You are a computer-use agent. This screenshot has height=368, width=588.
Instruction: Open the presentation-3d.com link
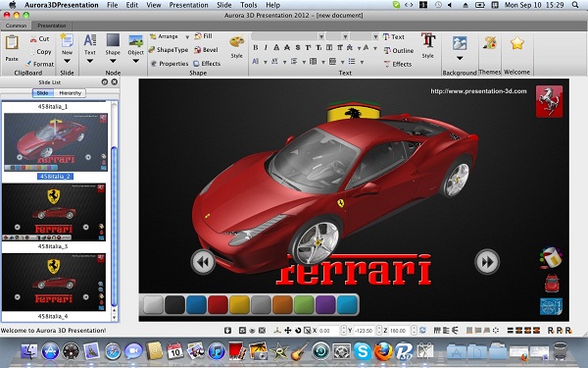(478, 91)
